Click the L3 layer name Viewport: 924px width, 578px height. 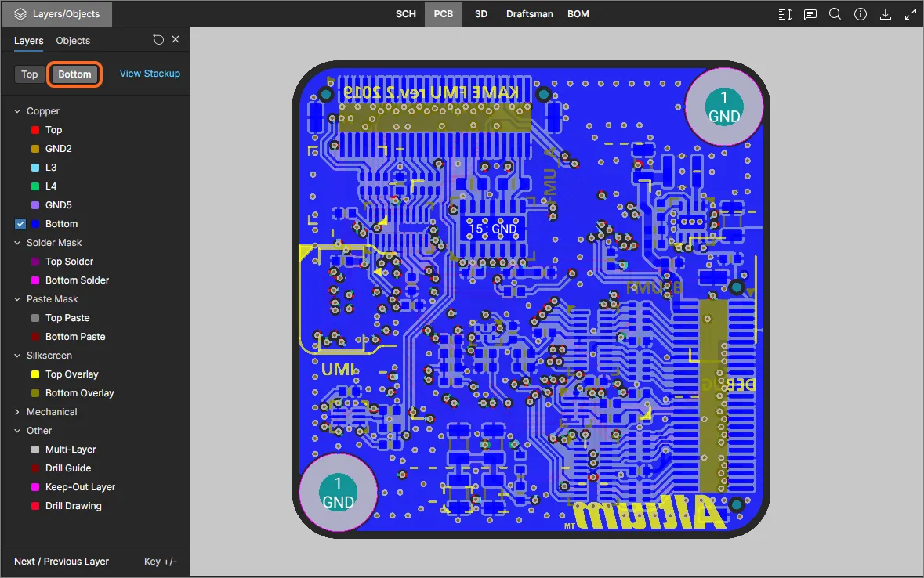(x=51, y=168)
